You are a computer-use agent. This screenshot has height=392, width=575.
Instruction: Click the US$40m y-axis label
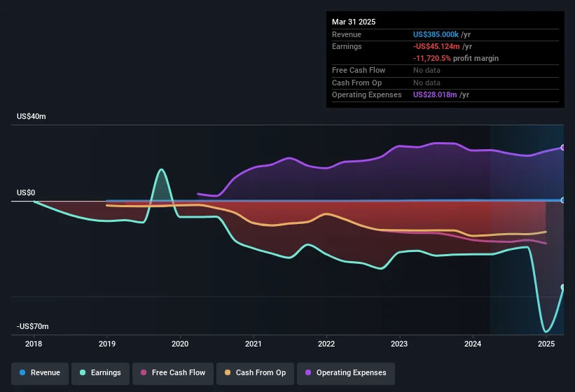pyautogui.click(x=32, y=116)
